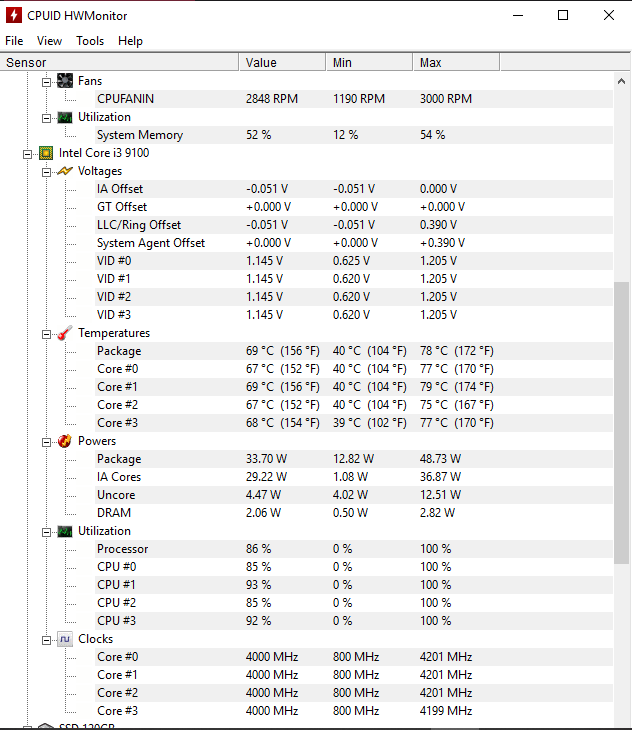Select the LLC/Ring Offset row
This screenshot has height=730, width=632.
pyautogui.click(x=354, y=225)
